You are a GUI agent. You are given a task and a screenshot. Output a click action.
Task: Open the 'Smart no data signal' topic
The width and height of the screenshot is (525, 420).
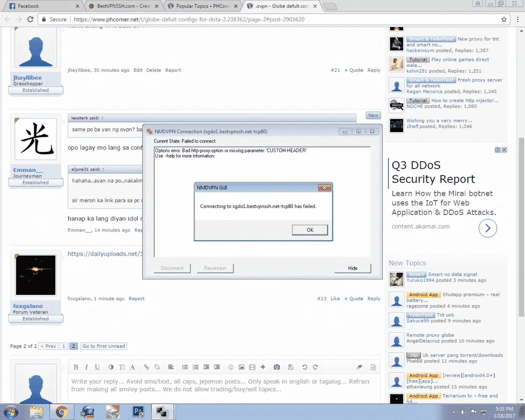point(452,274)
